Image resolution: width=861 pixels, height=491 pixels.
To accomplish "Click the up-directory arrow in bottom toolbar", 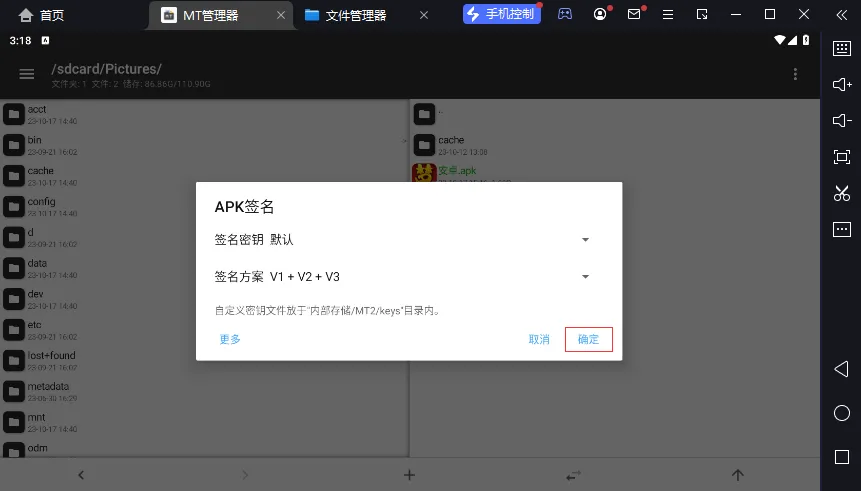I will click(737, 475).
